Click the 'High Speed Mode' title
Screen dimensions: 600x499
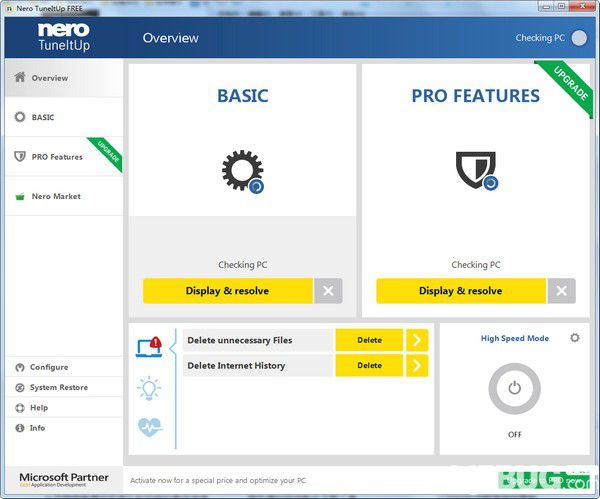(515, 338)
